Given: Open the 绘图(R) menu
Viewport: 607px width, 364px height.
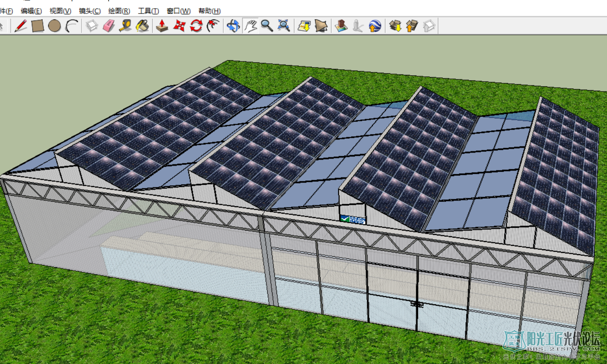Looking at the screenshot, I should point(119,11).
